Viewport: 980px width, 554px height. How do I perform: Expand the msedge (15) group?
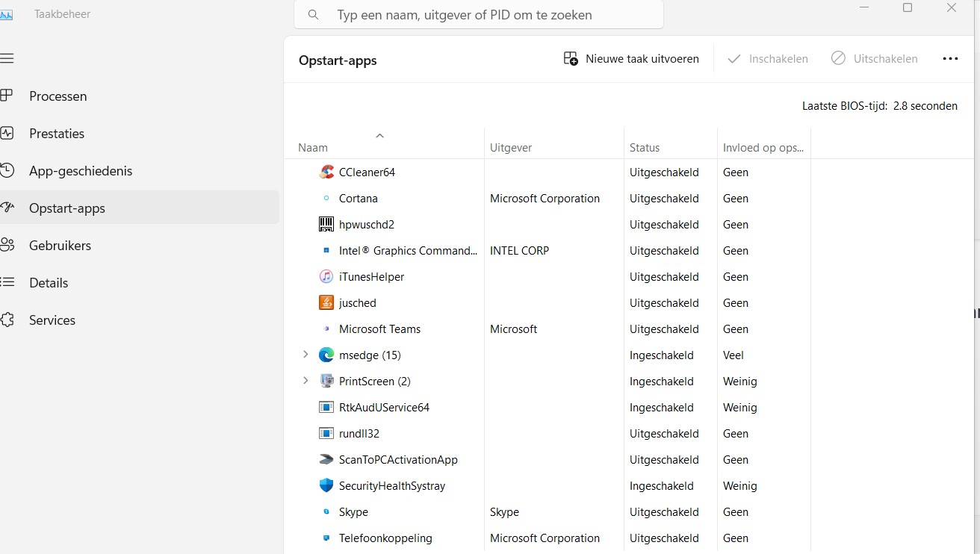click(306, 355)
